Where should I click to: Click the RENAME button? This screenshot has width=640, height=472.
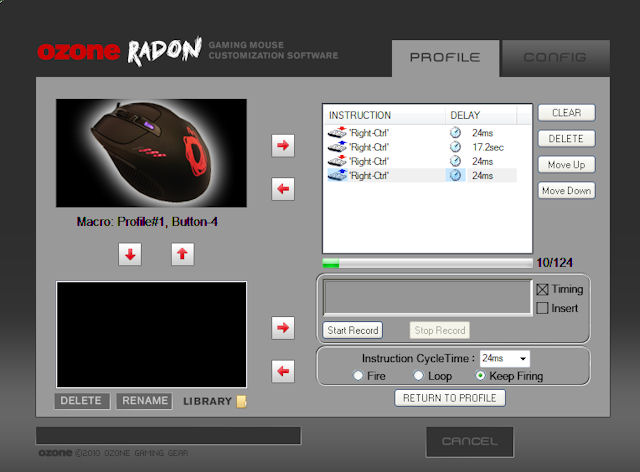pos(144,401)
